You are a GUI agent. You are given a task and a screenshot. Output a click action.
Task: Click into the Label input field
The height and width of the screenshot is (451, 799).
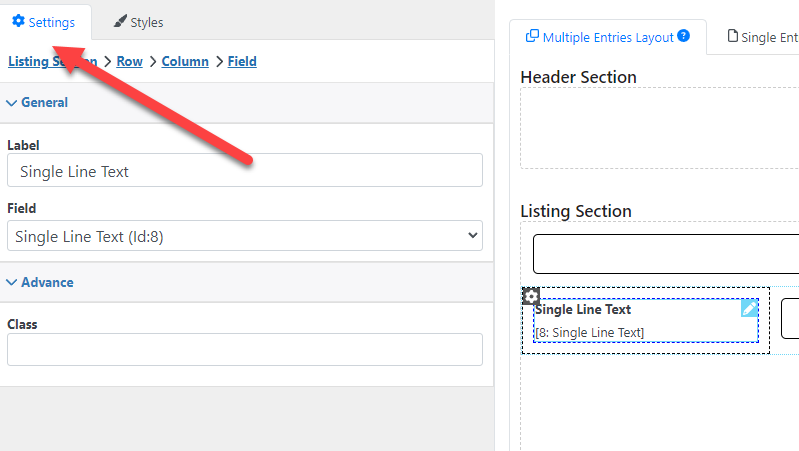pyautogui.click(x=245, y=170)
